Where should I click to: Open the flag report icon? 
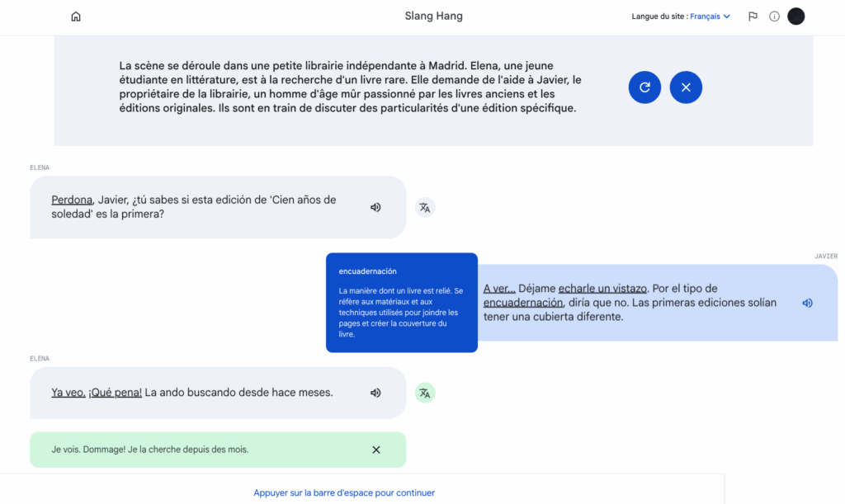tap(753, 16)
